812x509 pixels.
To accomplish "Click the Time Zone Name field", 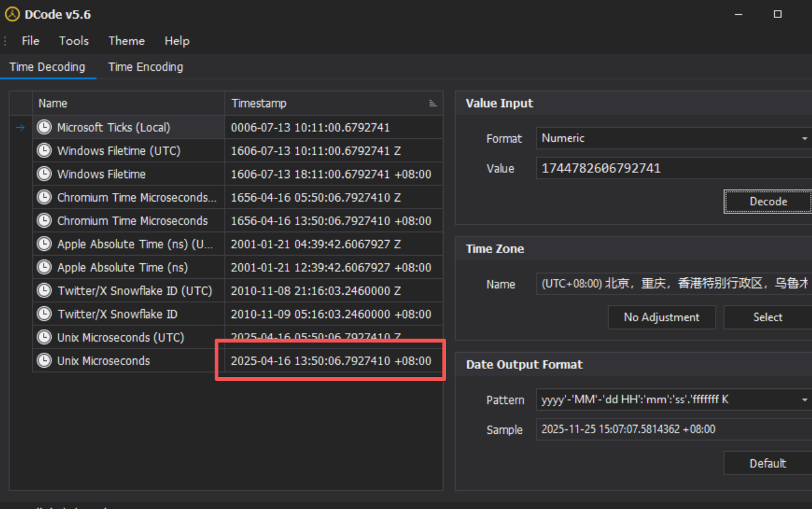I will [x=674, y=284].
